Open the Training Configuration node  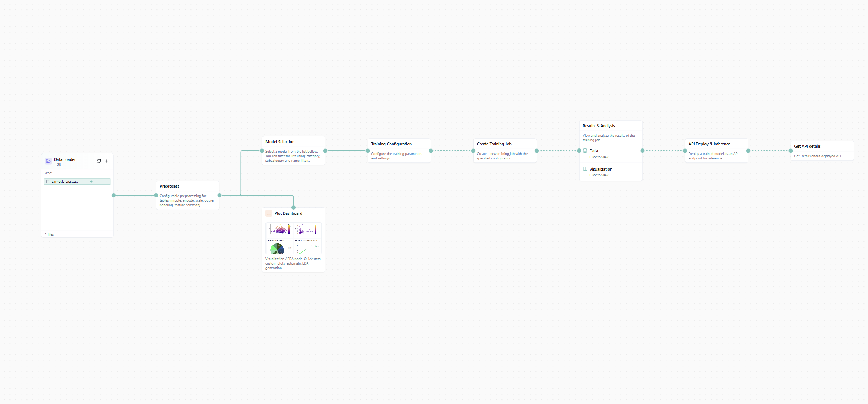[x=399, y=144]
